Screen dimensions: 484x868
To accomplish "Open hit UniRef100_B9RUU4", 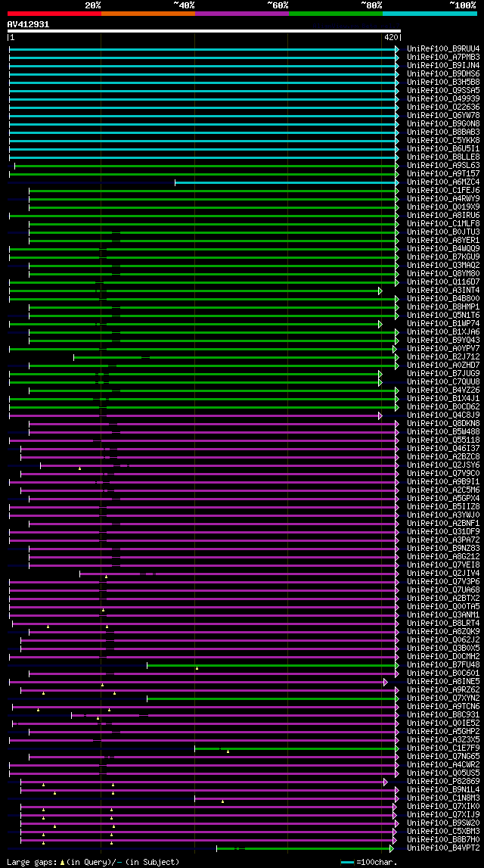I will (x=443, y=48).
